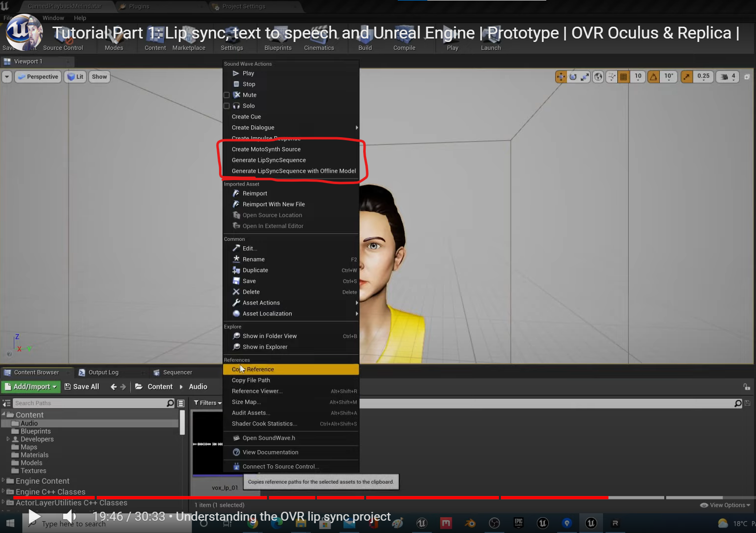Open Size Map... entry

click(291, 402)
